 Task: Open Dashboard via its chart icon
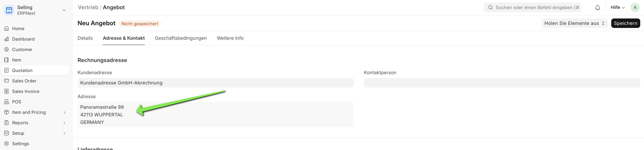coord(6,39)
